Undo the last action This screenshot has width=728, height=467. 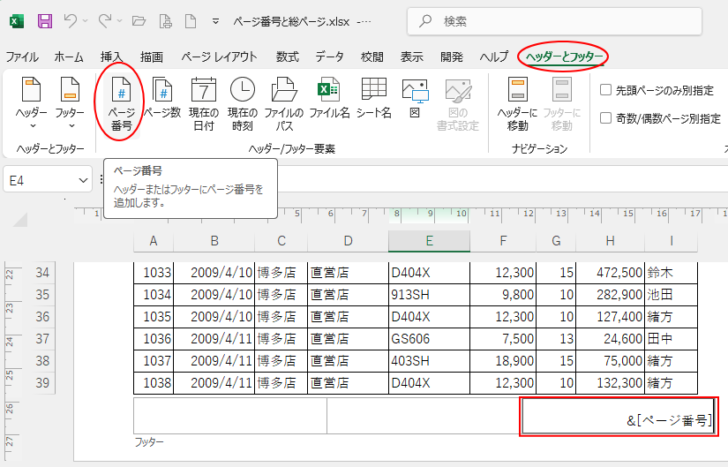(70, 20)
